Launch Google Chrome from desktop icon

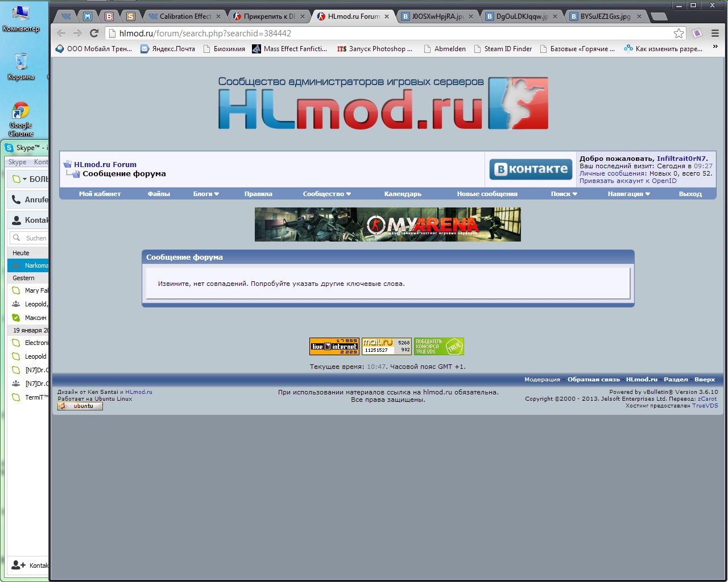click(x=21, y=120)
